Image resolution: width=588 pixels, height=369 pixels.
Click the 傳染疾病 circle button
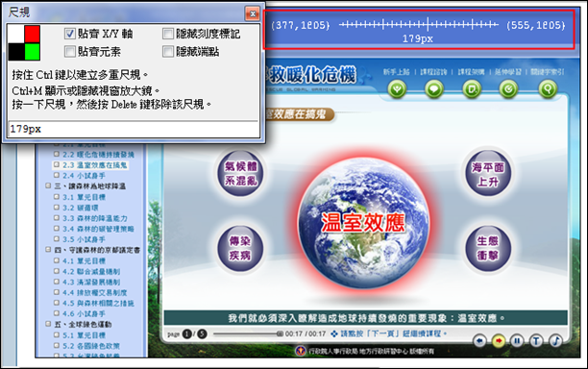[240, 248]
